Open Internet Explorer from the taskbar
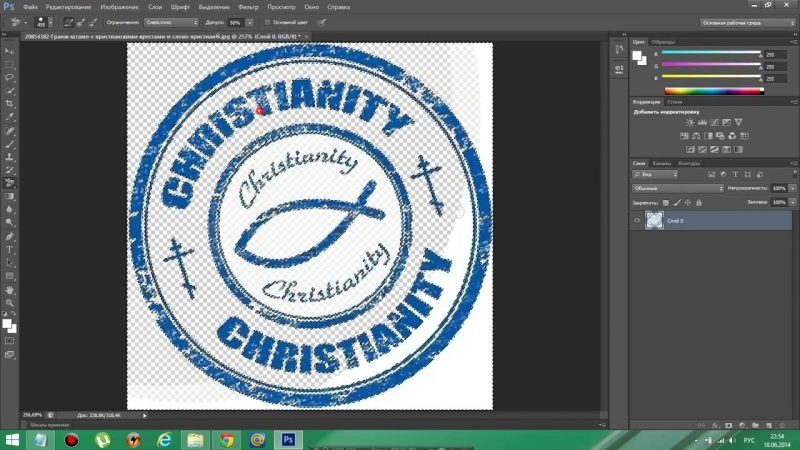 pos(164,440)
